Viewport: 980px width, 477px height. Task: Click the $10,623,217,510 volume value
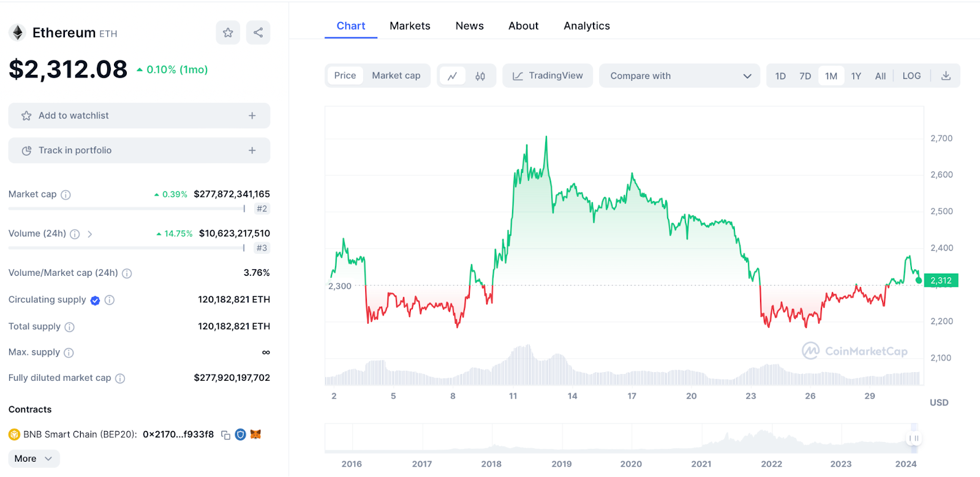[x=235, y=234]
